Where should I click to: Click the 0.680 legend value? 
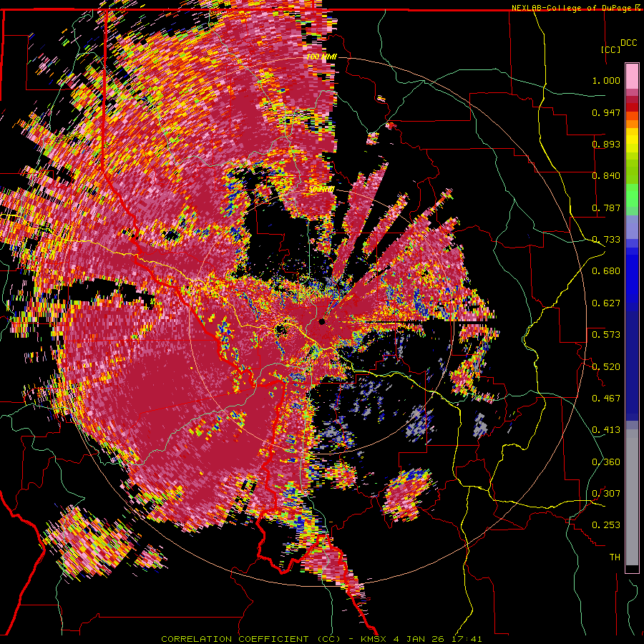[x=606, y=271]
